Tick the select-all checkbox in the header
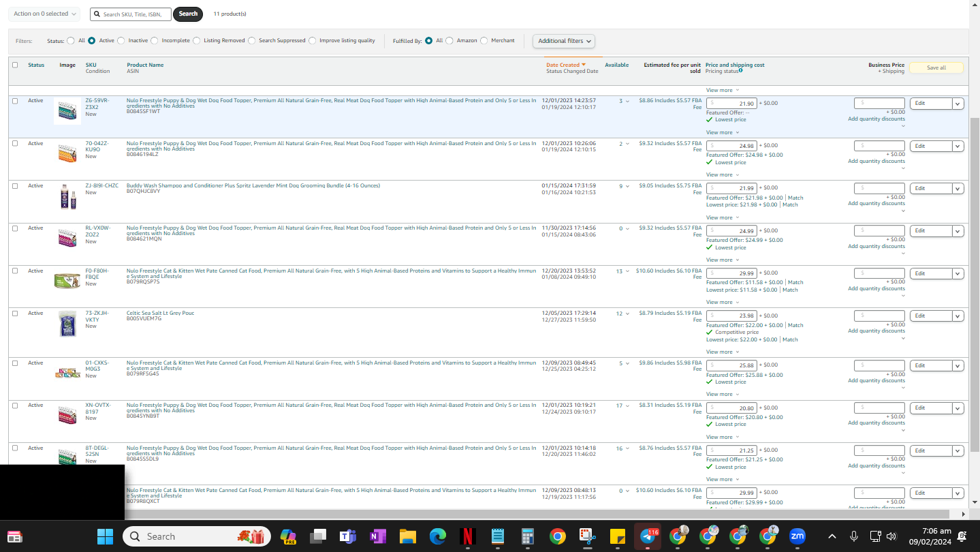 coord(15,65)
